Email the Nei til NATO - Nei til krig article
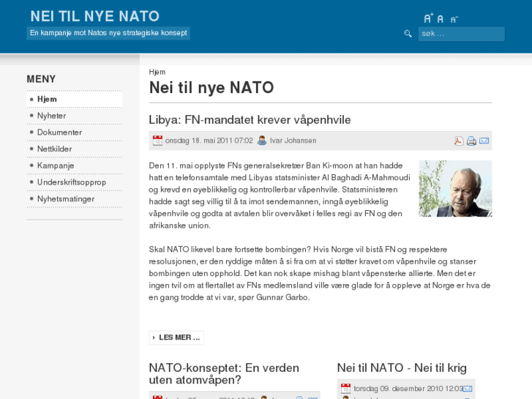Image resolution: width=532 pixels, height=399 pixels. [x=467, y=389]
